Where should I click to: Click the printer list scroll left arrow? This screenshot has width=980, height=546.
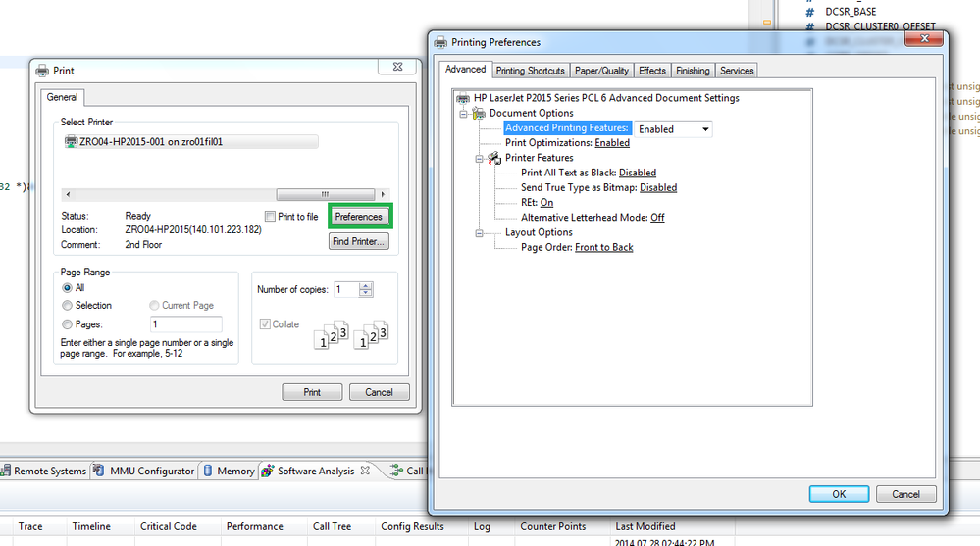68,194
